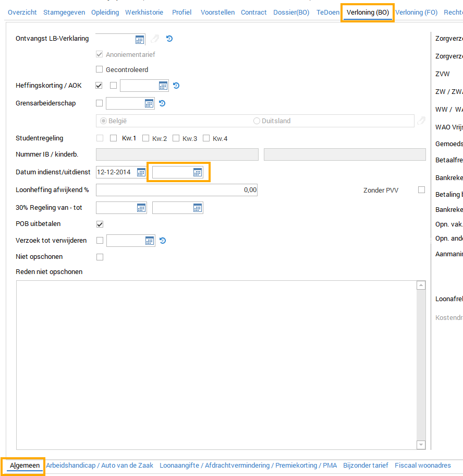
Task: Open calendar for the empty uitdienst date
Action: (x=197, y=172)
